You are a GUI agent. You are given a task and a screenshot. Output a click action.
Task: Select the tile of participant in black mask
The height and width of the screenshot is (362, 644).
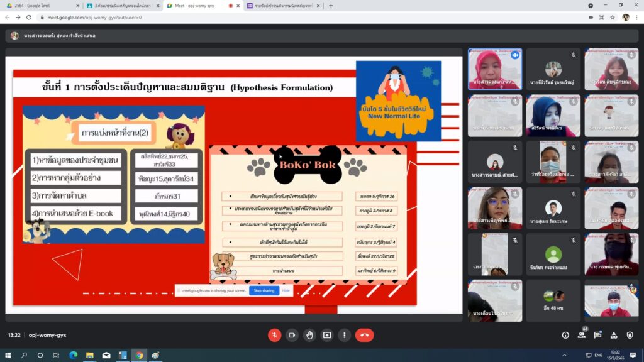[611, 255]
